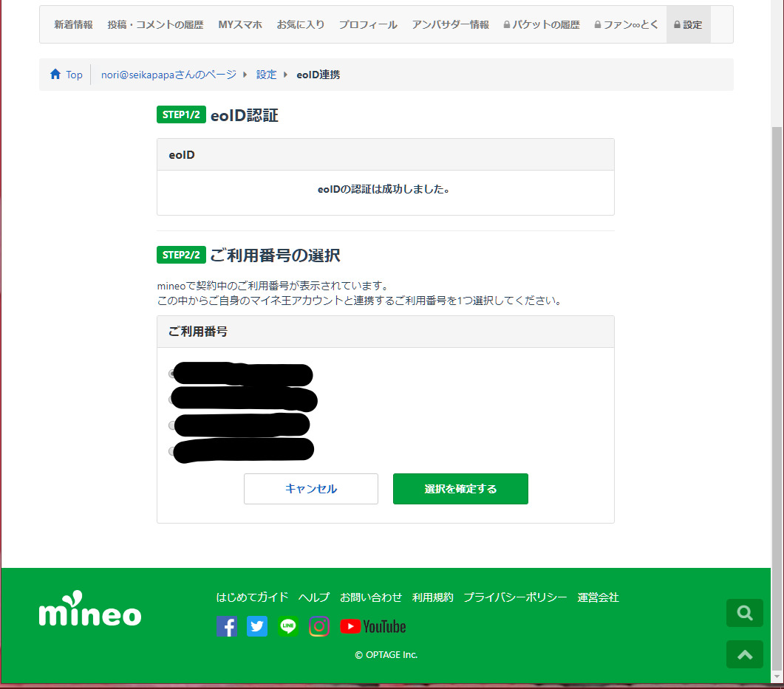784x689 pixels.
Task: Open the プライバシーポリシー footer link
Action: [x=515, y=597]
